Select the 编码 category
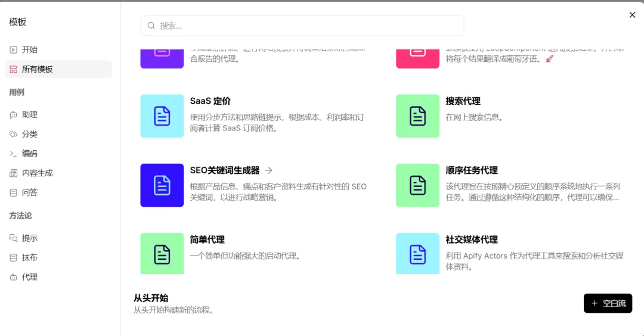This screenshot has height=336, width=644. coord(30,154)
